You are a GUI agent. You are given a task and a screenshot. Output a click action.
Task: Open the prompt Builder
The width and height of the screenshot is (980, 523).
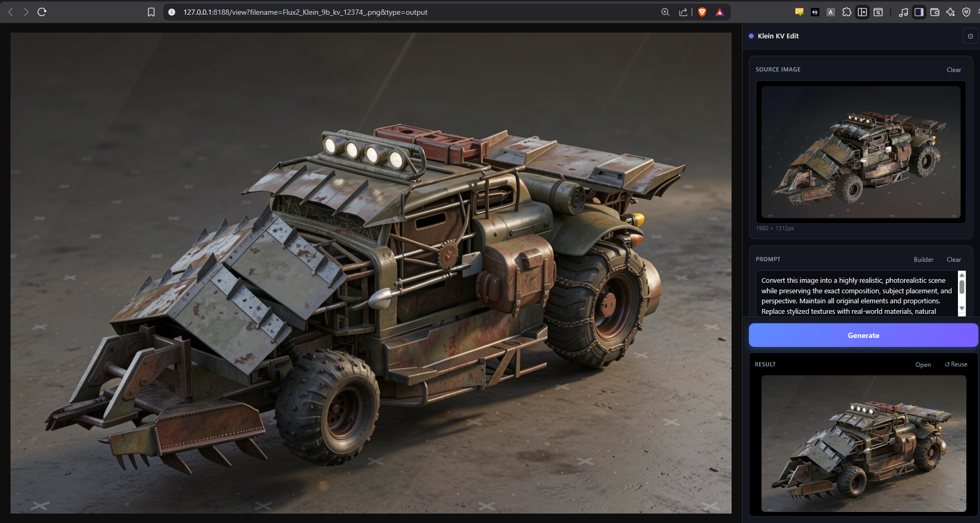tap(923, 260)
